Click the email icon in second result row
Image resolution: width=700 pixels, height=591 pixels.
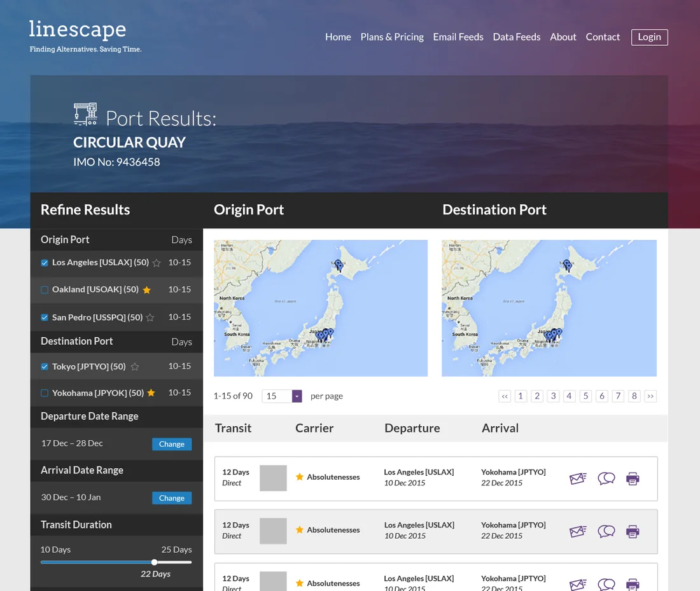[x=578, y=531]
